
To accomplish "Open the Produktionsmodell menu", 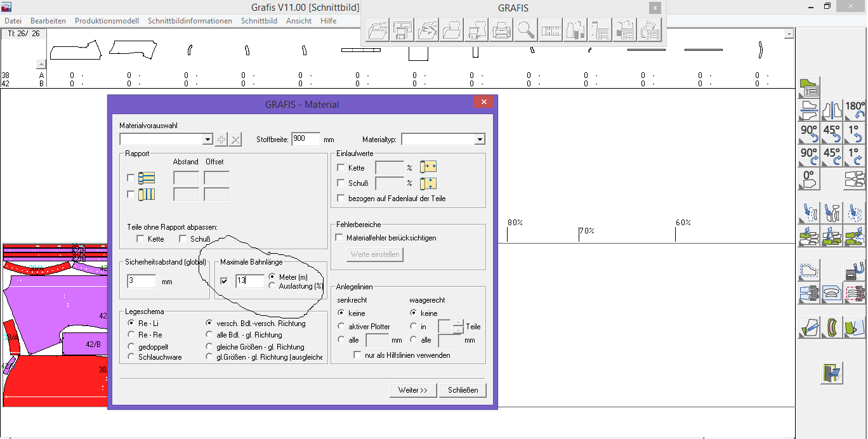I will [107, 21].
